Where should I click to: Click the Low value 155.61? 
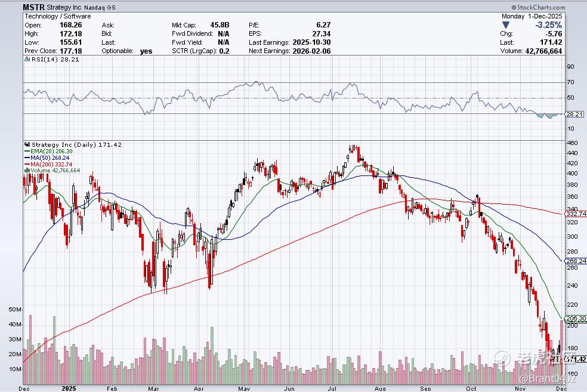click(71, 42)
